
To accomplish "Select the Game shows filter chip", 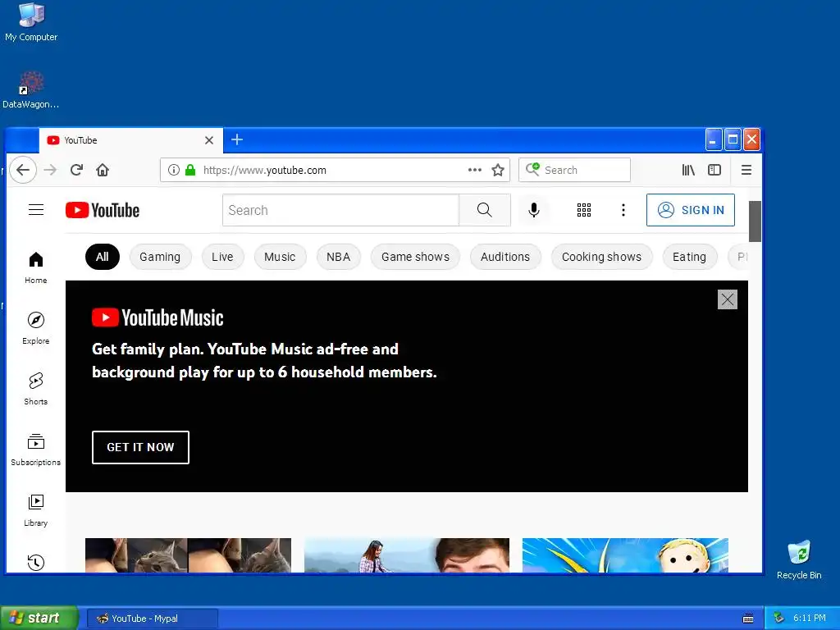I will 415,257.
